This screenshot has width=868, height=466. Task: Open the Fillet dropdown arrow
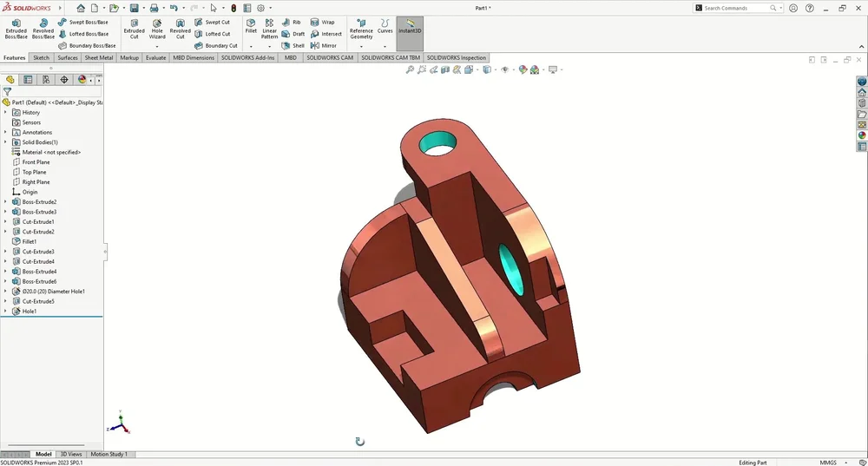point(250,45)
